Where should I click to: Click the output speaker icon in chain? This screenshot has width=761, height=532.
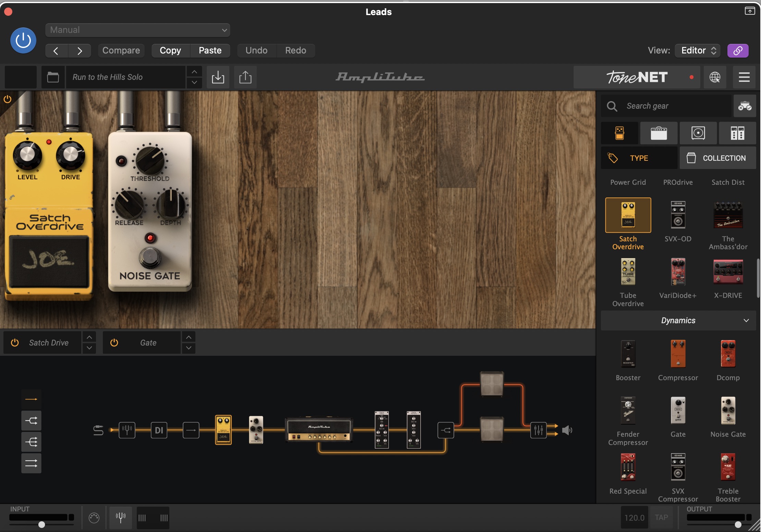[567, 430]
